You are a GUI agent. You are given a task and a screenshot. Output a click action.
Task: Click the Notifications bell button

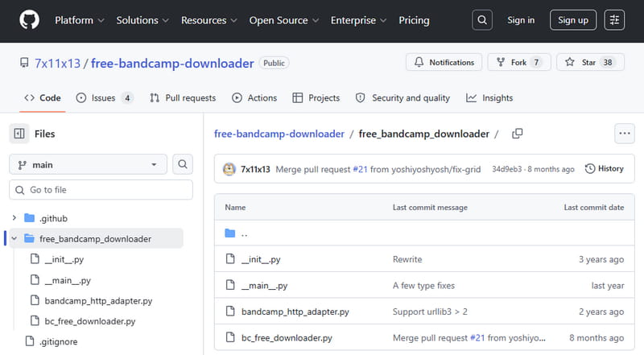444,63
